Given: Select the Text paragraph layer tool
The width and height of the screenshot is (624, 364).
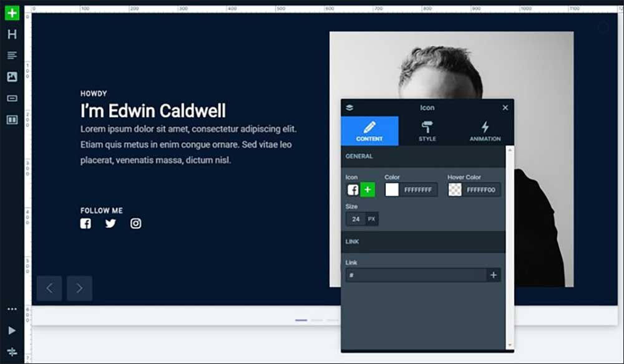Looking at the screenshot, I should pos(12,55).
